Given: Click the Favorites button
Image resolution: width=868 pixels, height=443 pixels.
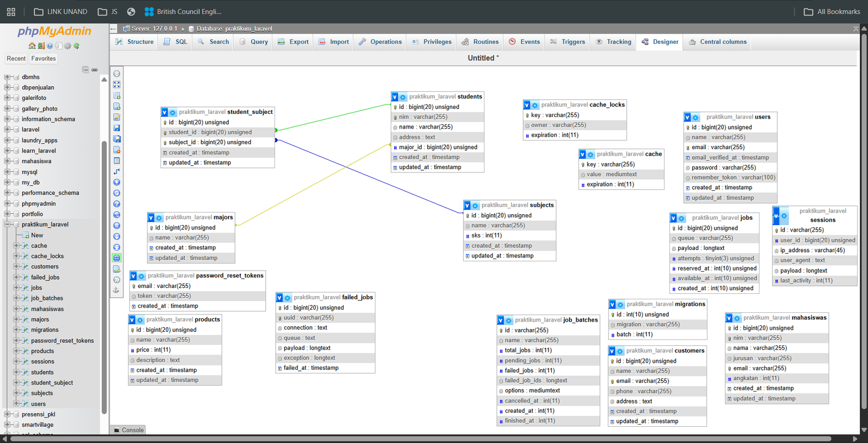Looking at the screenshot, I should [x=43, y=59].
